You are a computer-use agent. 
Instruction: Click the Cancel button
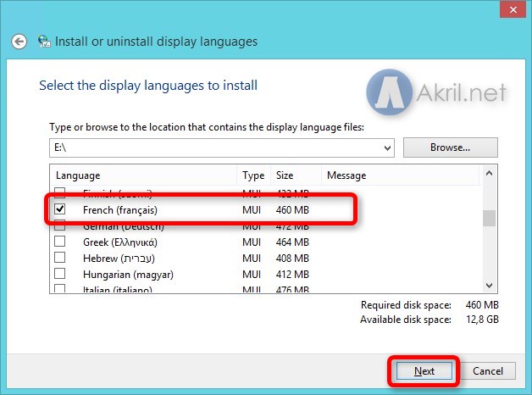[488, 371]
